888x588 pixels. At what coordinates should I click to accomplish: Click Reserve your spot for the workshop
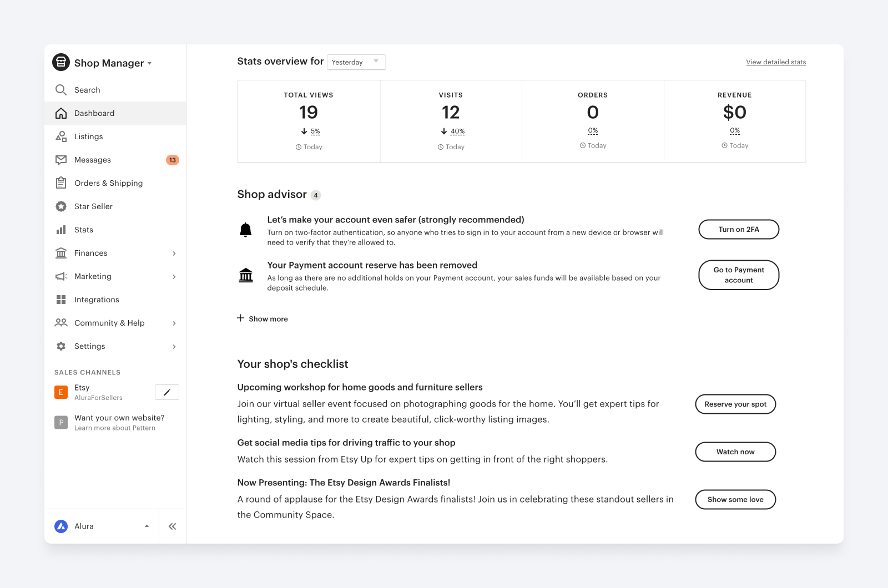pos(735,404)
